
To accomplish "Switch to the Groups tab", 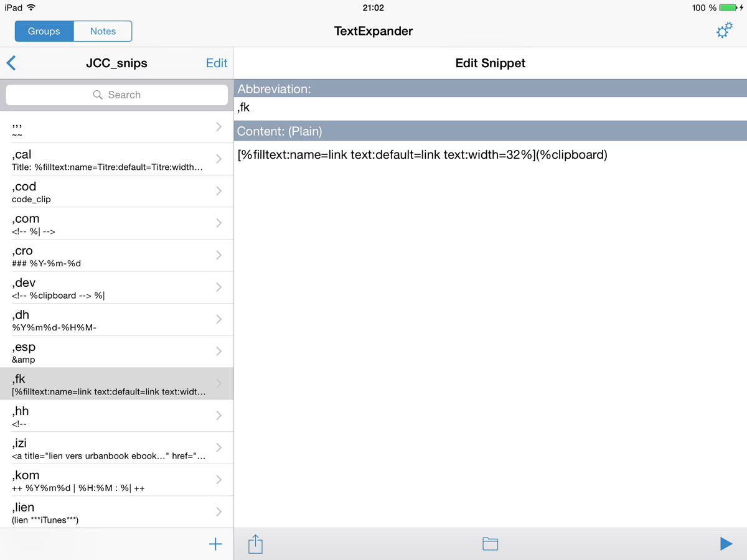I will coord(44,31).
